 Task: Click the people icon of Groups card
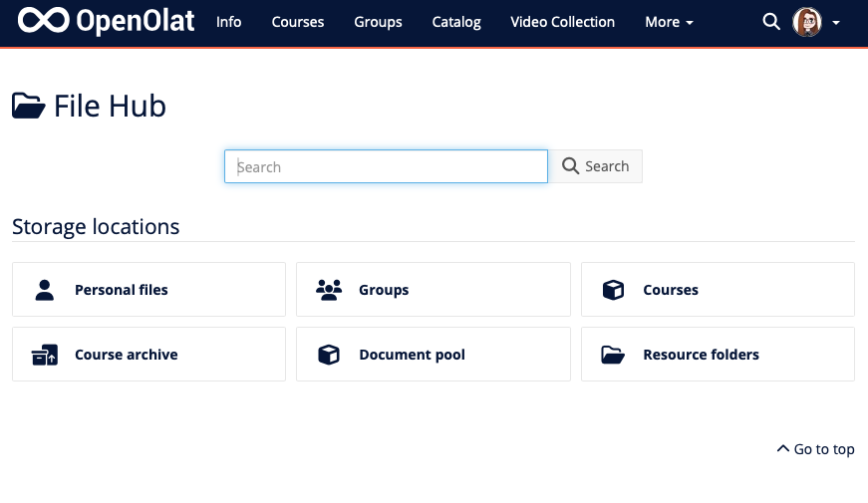coord(329,290)
